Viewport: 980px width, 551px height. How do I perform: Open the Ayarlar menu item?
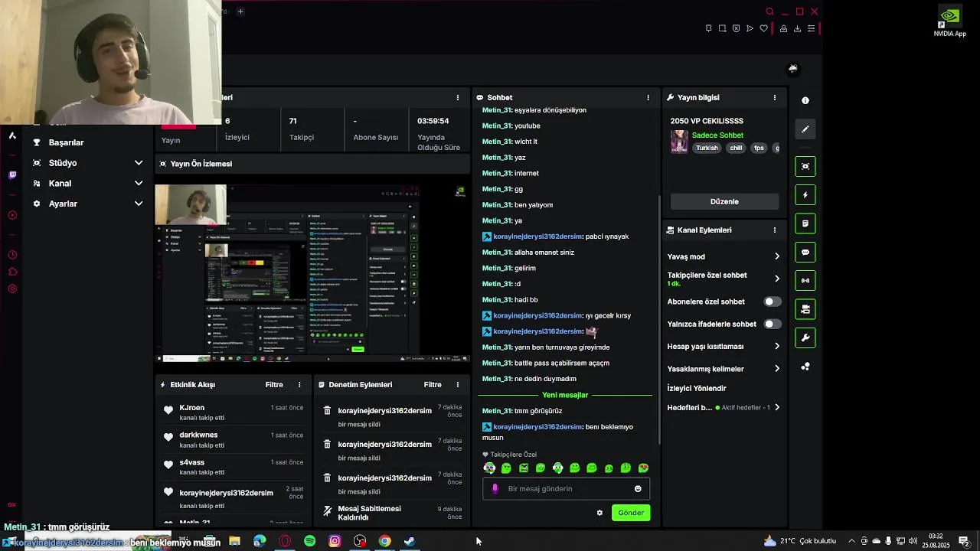point(63,204)
